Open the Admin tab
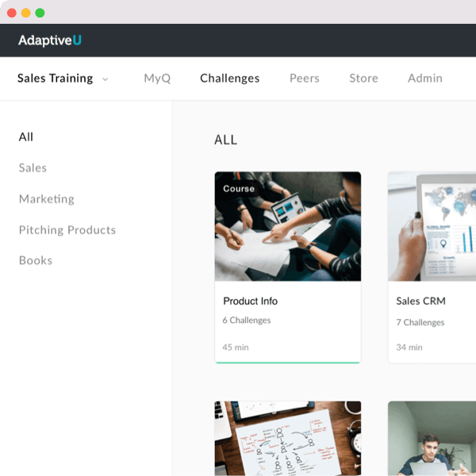476x476 pixels. [425, 79]
